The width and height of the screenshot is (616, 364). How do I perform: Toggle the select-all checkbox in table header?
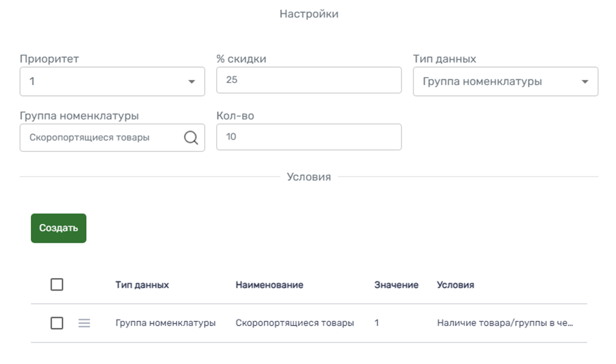point(57,285)
